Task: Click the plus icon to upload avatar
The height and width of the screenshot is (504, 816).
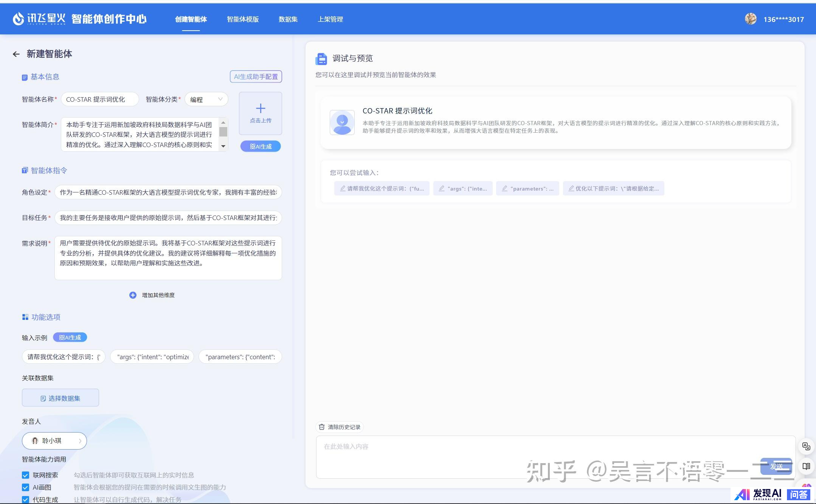Action: (260, 109)
